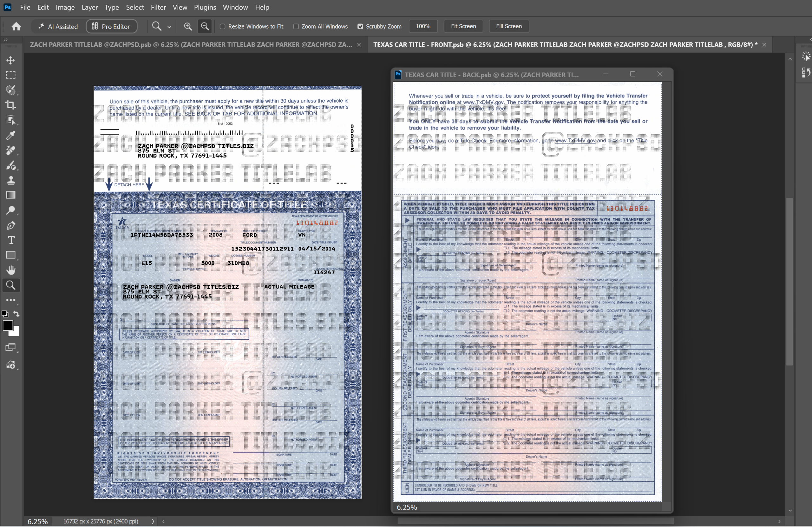Open the Layer menu
The width and height of the screenshot is (812, 527).
pos(90,7)
